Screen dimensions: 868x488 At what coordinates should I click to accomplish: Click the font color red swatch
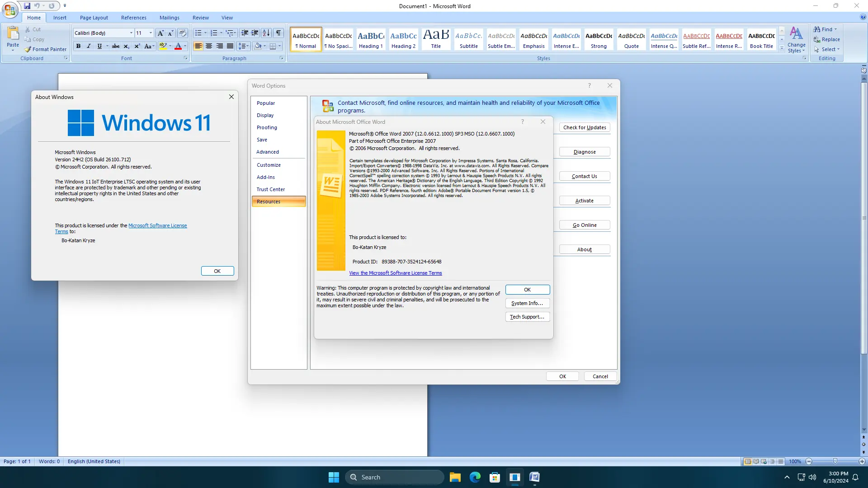tap(178, 46)
